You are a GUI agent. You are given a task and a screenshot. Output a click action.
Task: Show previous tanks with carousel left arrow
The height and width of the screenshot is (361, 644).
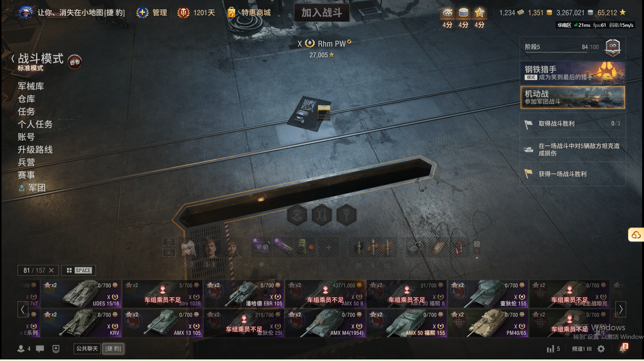(x=23, y=309)
